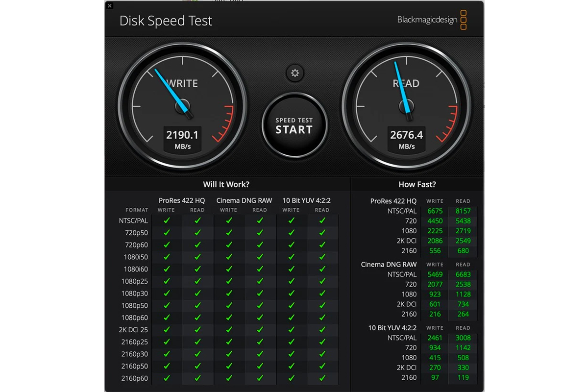Click the Cinema DNG RAW write checkmark for 1080p30
Screen dimensions: 588x392
pos(229,294)
